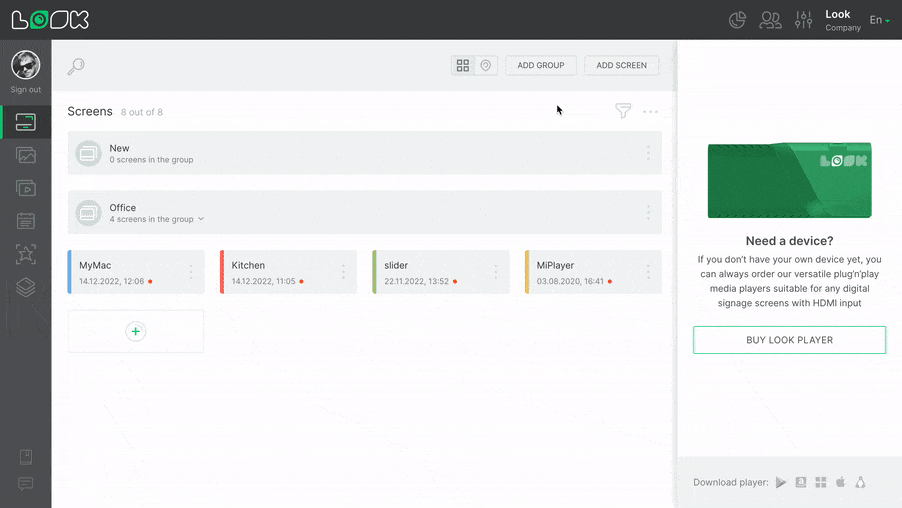Switch to map location view
This screenshot has height=508, width=902.
(486, 65)
